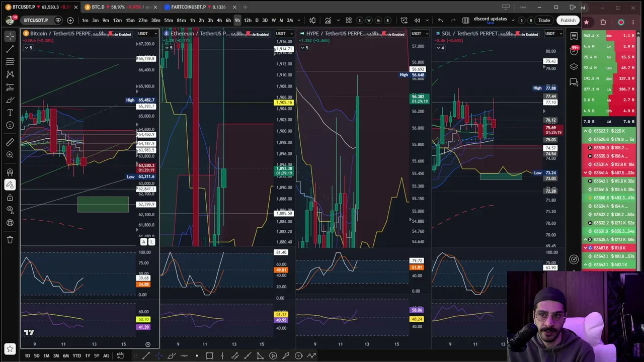Click the browser bookmark star icon
Image resolution: width=644 pixels, height=362 pixels.
(x=586, y=22)
